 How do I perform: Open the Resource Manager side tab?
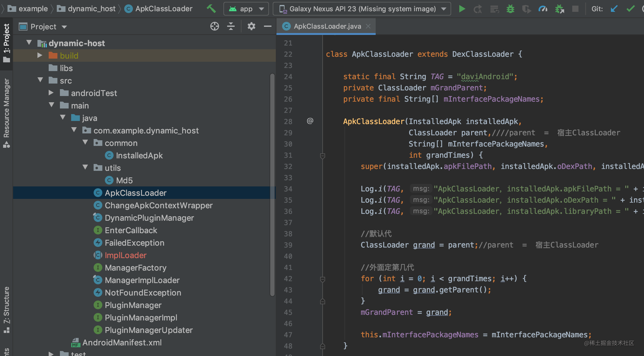coord(6,113)
